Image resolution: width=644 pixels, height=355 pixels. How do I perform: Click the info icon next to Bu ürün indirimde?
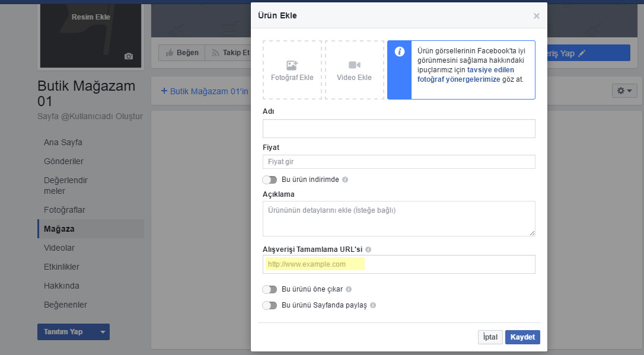(345, 180)
